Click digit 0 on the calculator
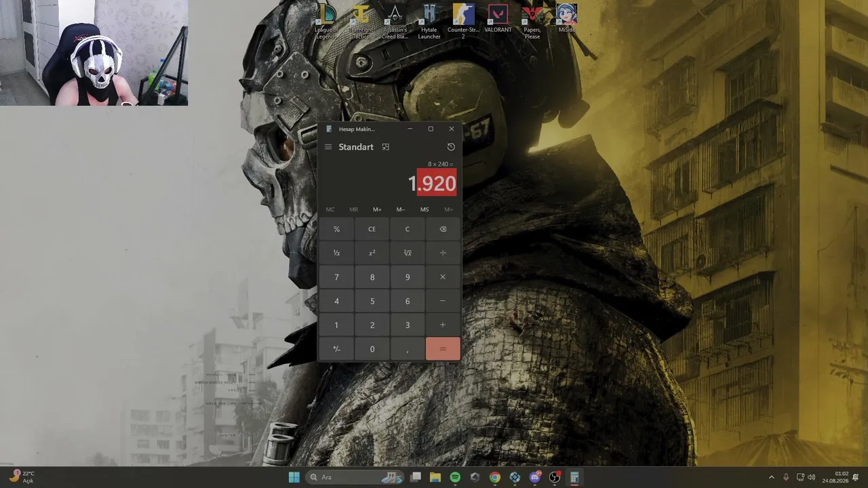This screenshot has height=488, width=868. [372, 349]
